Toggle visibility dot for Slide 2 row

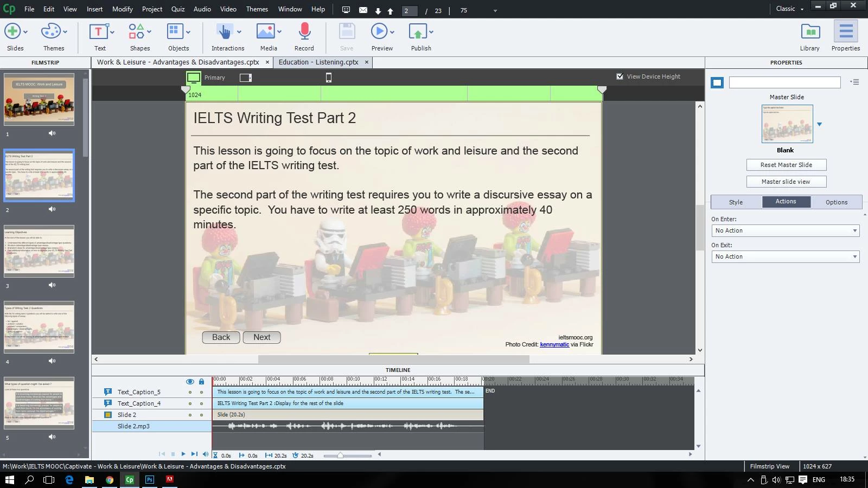point(190,415)
